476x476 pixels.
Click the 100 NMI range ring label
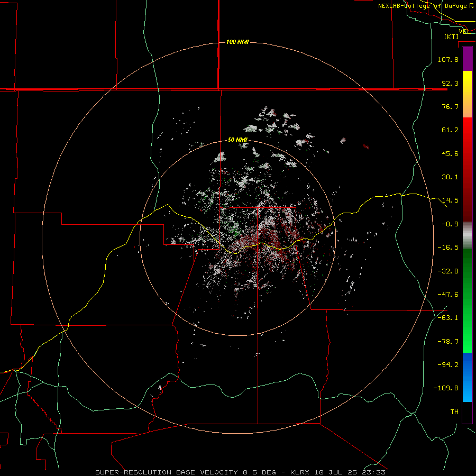237,42
